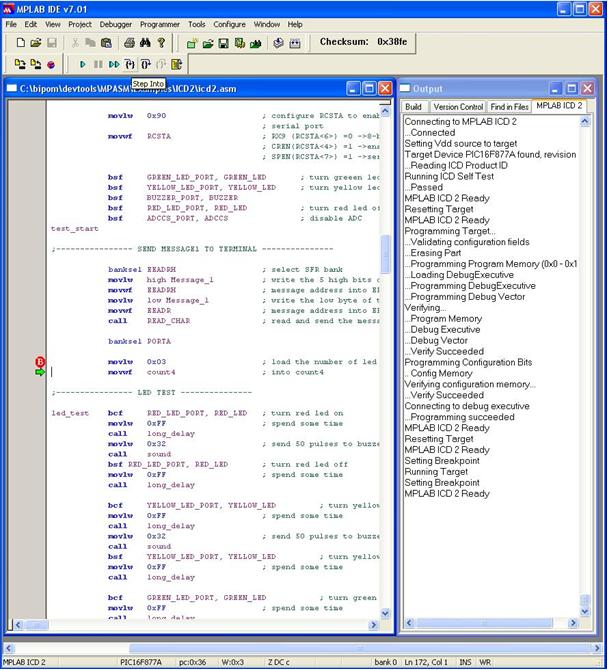The height and width of the screenshot is (670, 608).
Task: Click the New Project icon
Action: 192,43
